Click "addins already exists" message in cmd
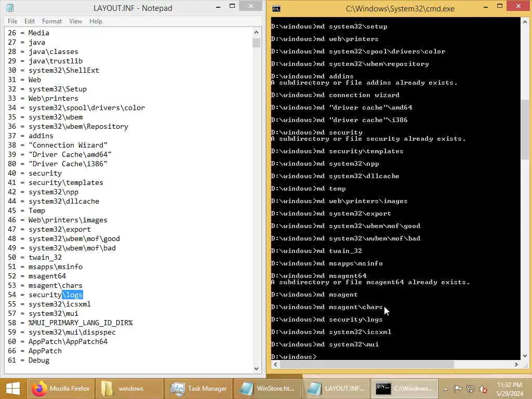This screenshot has height=399, width=532. (364, 83)
